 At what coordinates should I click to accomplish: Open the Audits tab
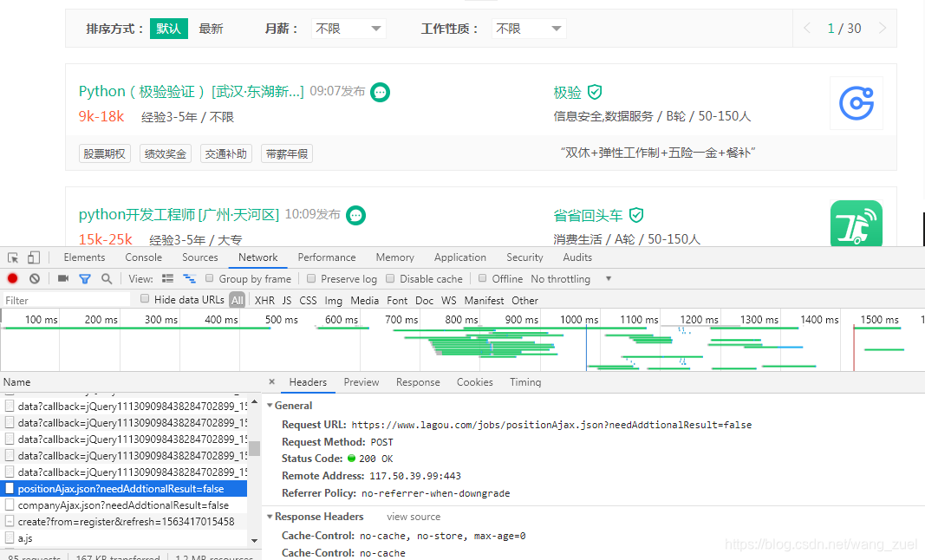click(577, 257)
